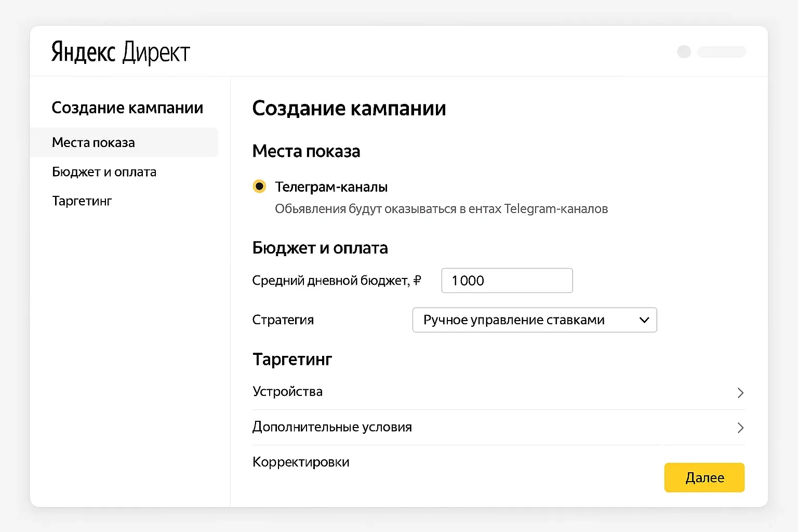Open the Бюджет и оплата sidebar section

104,172
